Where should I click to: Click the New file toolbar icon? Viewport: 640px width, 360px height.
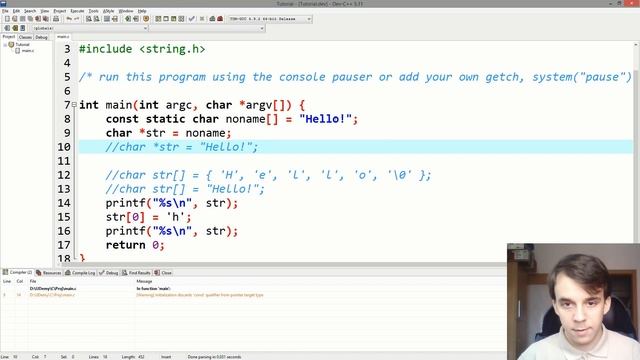tap(7, 19)
